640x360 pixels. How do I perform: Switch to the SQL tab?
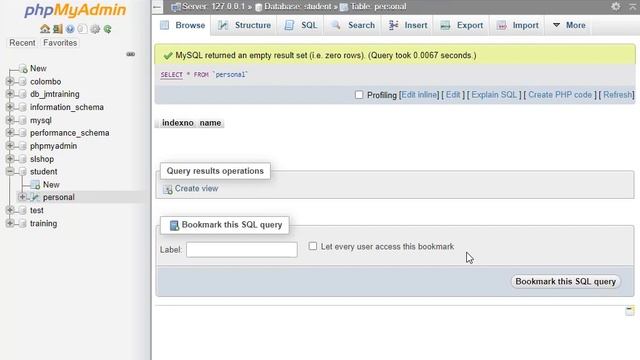pos(301,25)
